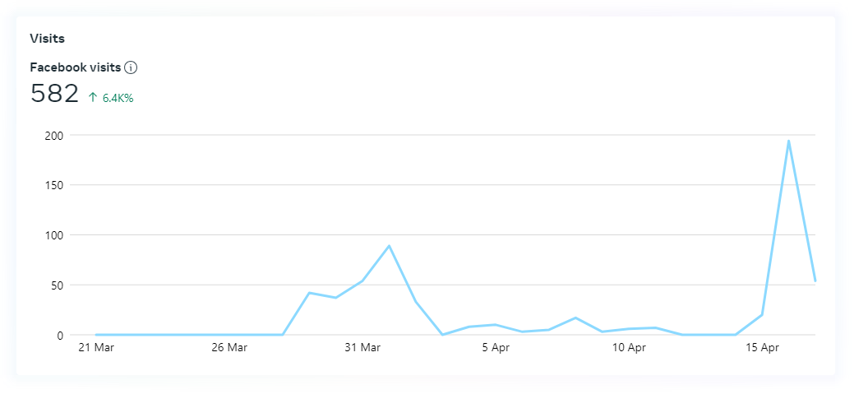868x408 pixels.
Task: Click the line's final data point at right edge
Action: point(815,280)
